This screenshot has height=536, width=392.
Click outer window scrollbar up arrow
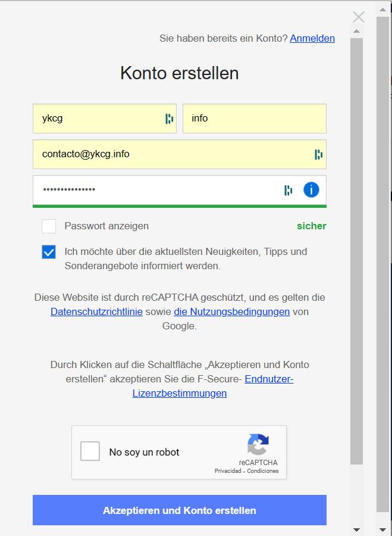(x=382, y=10)
